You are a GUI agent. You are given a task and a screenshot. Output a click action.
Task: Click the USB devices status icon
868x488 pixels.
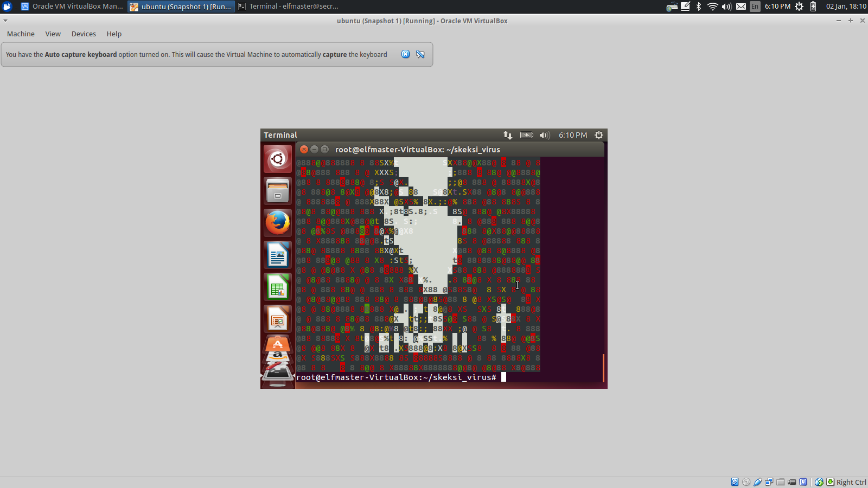tap(758, 482)
